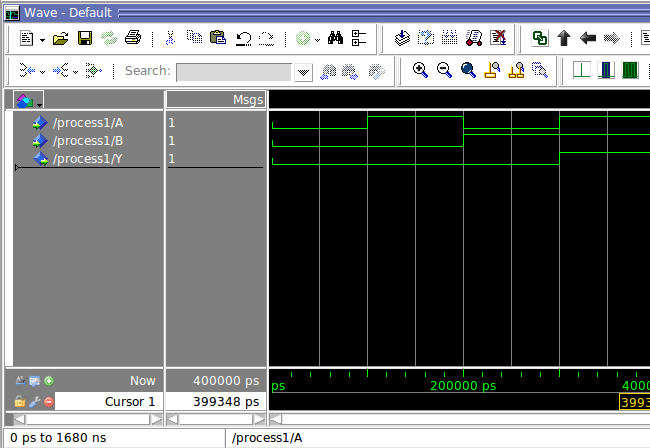Click the Zoom Full icon
Screen dimensions: 650x448
click(468, 70)
